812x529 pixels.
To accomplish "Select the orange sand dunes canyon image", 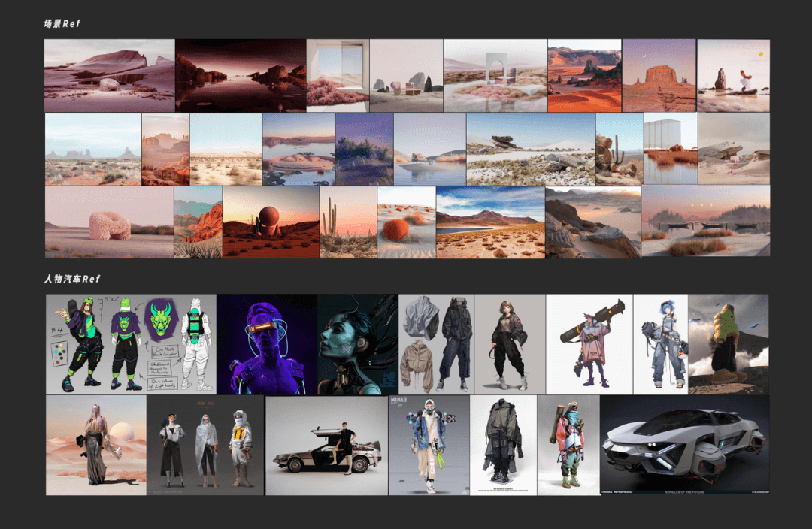I will click(x=584, y=75).
